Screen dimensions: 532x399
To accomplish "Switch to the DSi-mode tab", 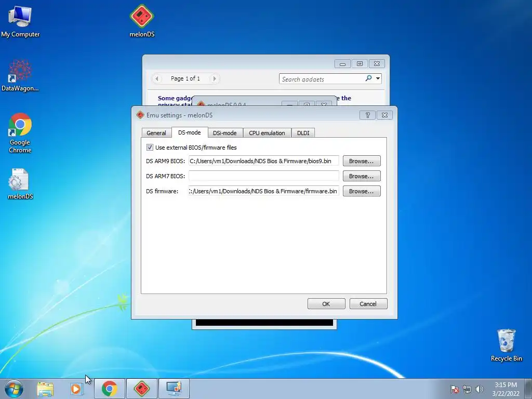I will pos(224,132).
